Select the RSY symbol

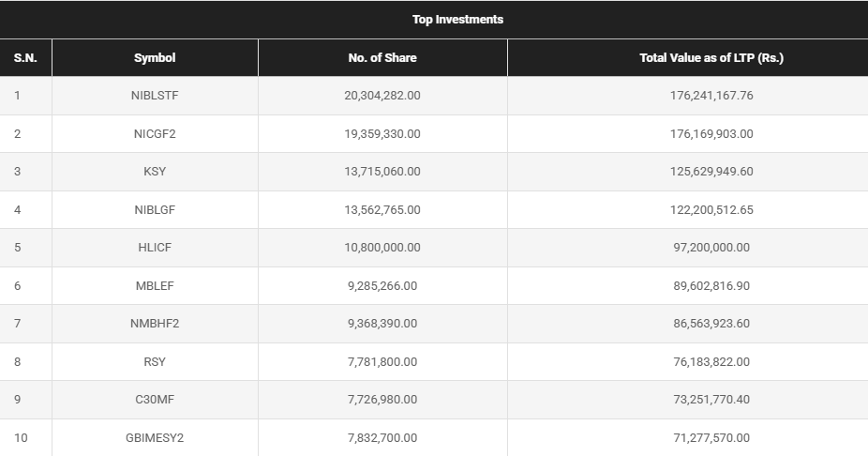[155, 362]
